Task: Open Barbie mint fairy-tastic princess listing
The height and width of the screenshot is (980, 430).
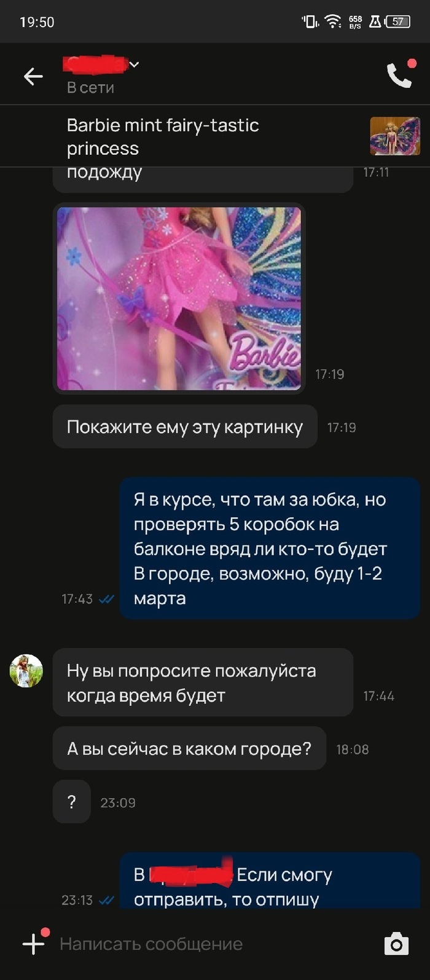Action: click(x=215, y=136)
